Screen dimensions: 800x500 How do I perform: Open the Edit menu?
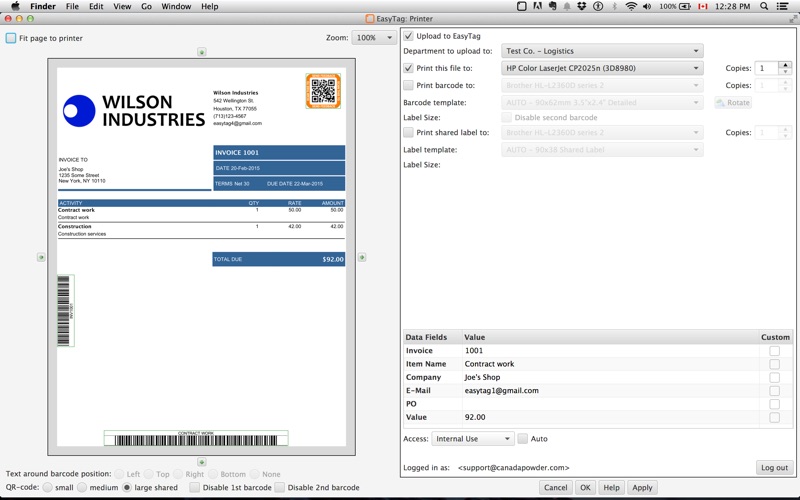pyautogui.click(x=96, y=6)
